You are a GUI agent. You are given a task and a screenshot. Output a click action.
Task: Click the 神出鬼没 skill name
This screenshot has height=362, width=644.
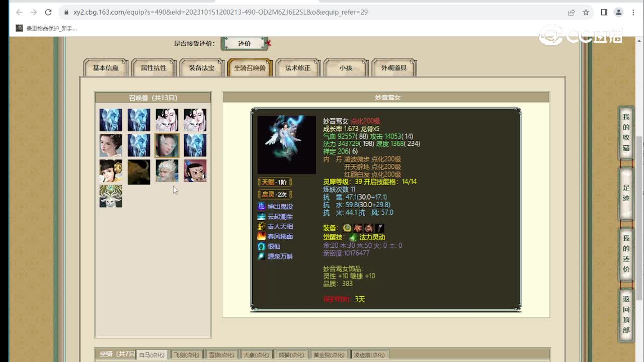(x=280, y=206)
